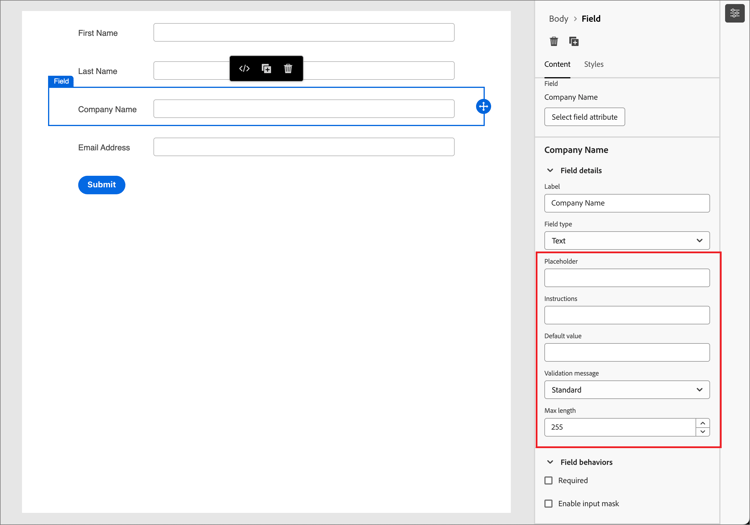Click the Email Address form input
Viewport: 750px width, 525px height.
click(x=304, y=147)
